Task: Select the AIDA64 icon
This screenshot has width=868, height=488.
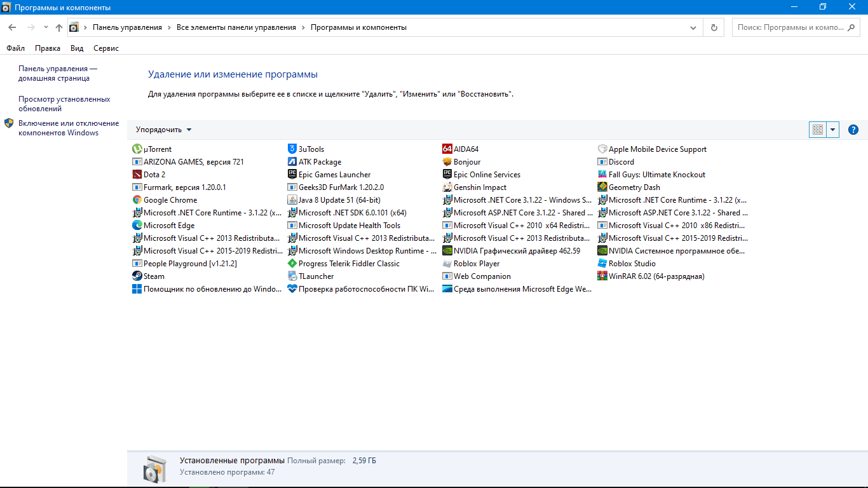Action: (447, 149)
